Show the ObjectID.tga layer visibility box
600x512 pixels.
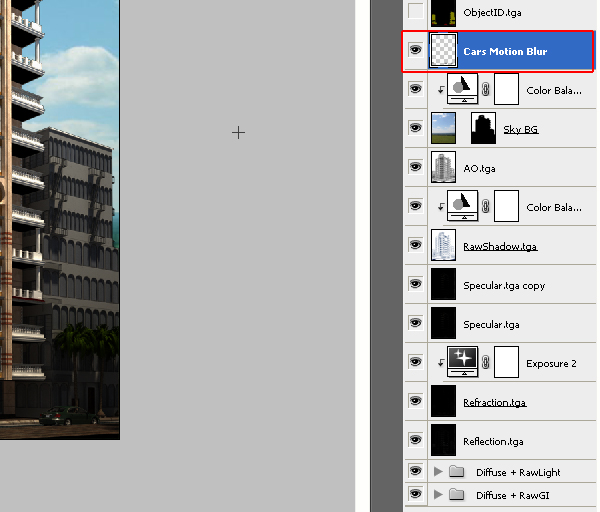click(x=416, y=11)
